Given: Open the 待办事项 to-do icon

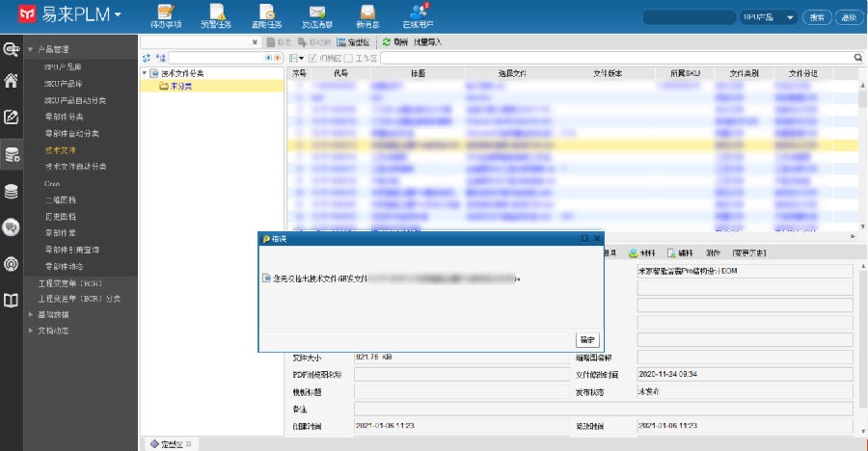Looking at the screenshot, I should pyautogui.click(x=165, y=14).
